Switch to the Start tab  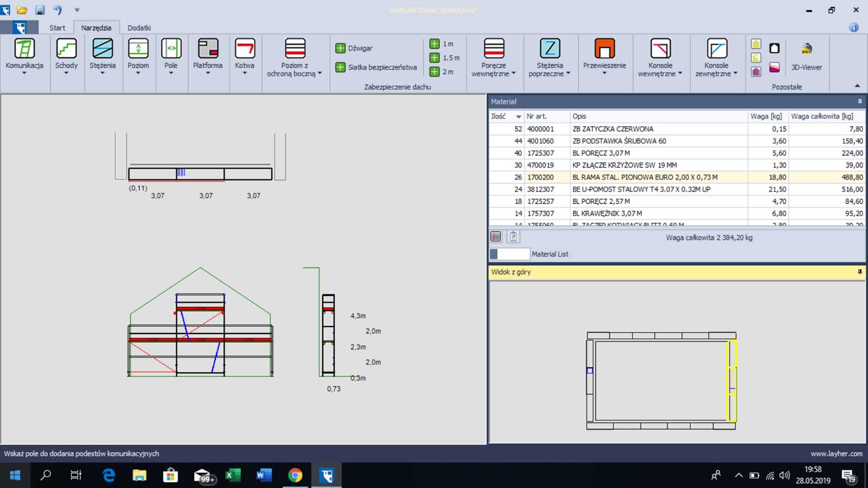[x=57, y=28]
